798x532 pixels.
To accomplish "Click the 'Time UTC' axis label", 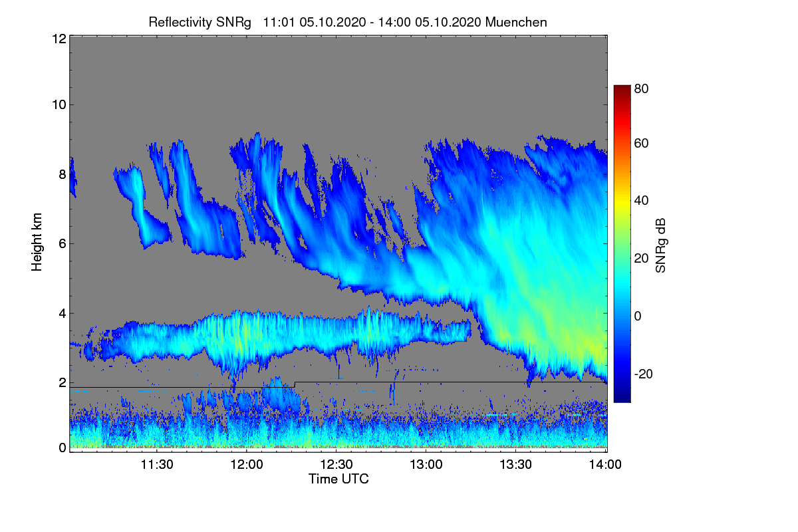I will [338, 479].
